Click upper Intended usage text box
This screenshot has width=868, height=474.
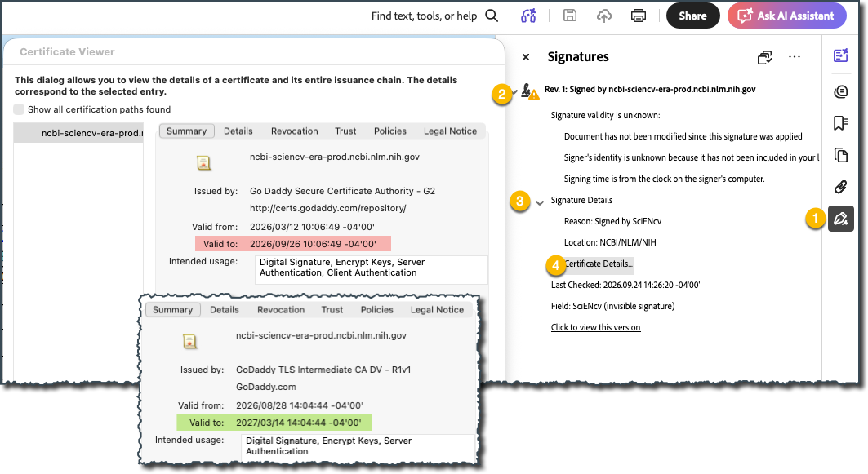(371, 270)
